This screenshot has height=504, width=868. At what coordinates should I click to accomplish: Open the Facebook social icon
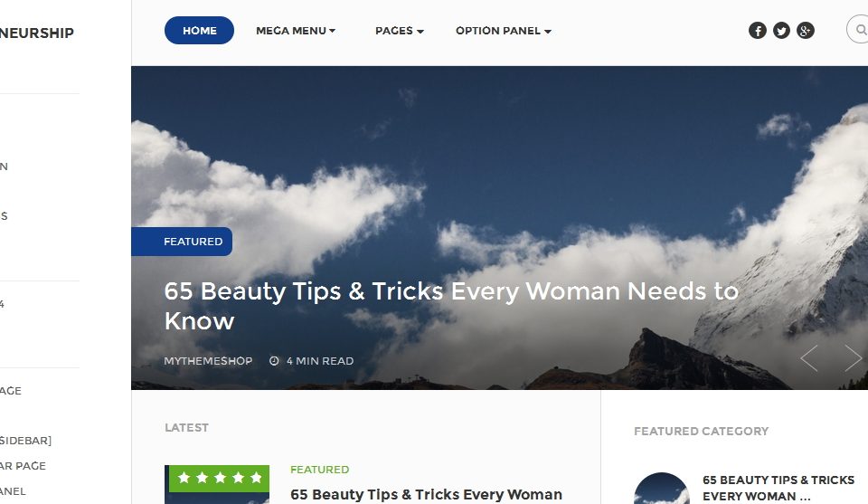tap(758, 31)
